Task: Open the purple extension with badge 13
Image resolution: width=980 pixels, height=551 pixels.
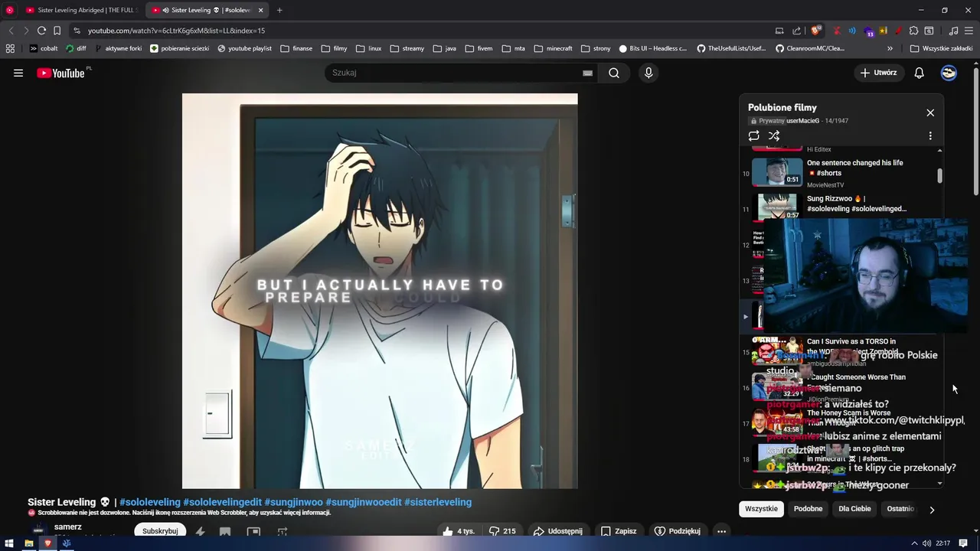Action: [869, 31]
